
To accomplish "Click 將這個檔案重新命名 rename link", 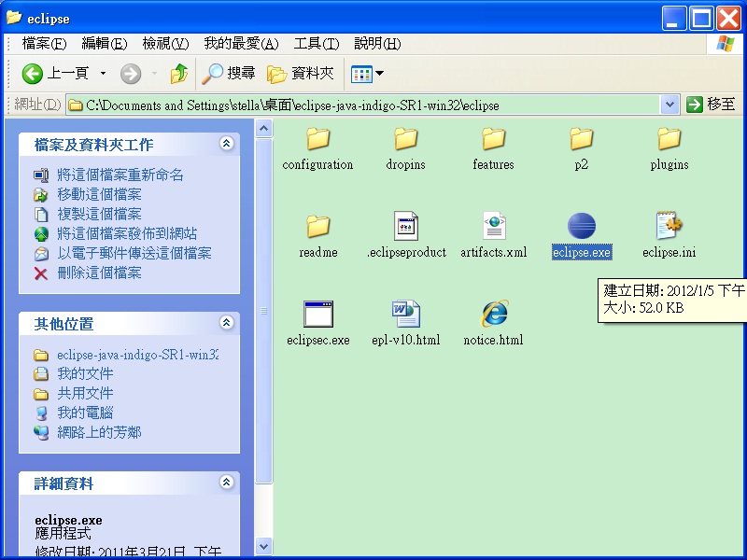I will 120,175.
